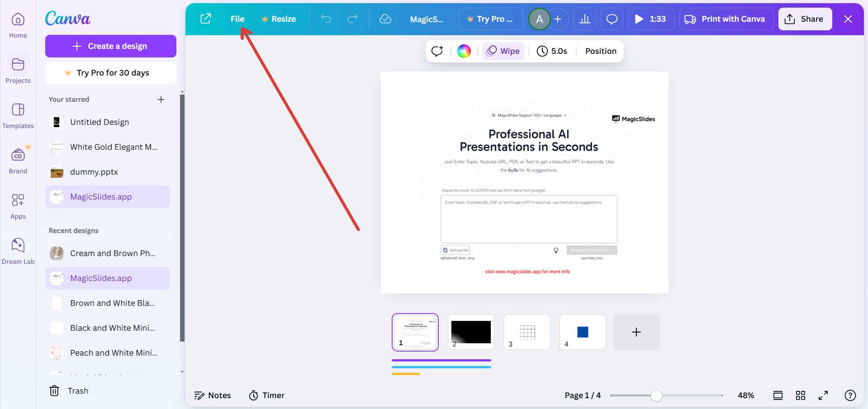Select page 1 thumbnail
The width and height of the screenshot is (868, 409).
pos(415,332)
